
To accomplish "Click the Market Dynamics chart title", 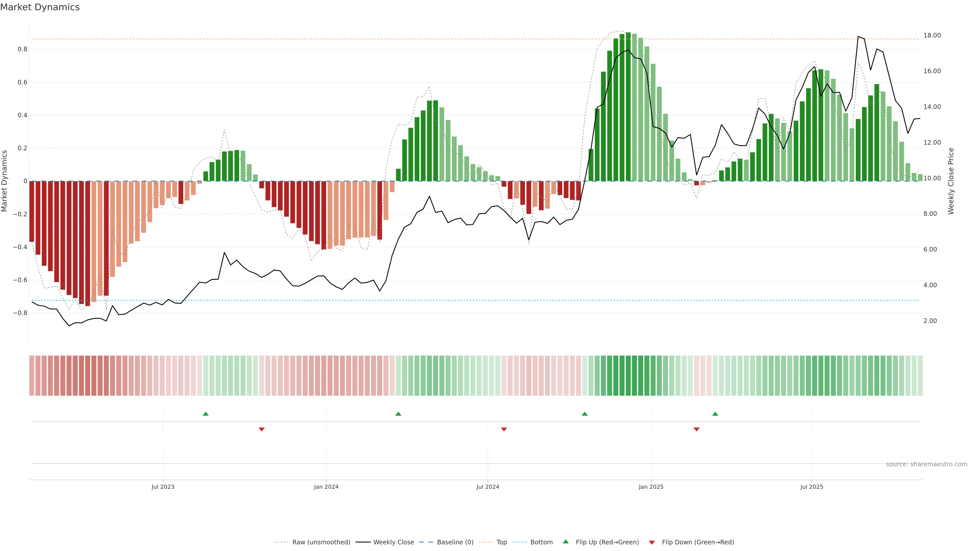I will coord(40,7).
